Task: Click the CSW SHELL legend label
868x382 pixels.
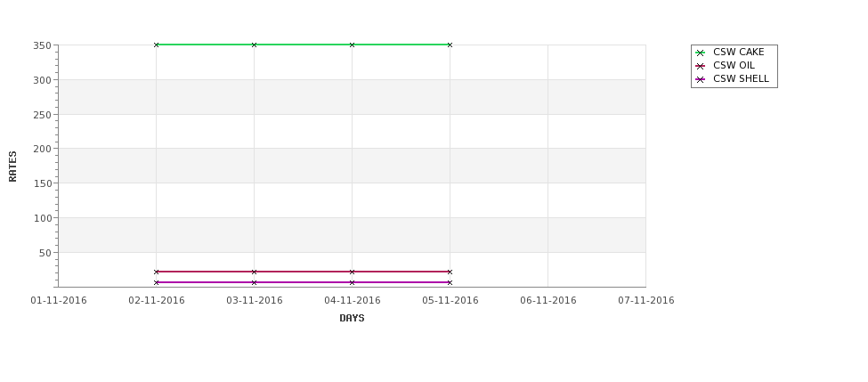Action: 741,78
